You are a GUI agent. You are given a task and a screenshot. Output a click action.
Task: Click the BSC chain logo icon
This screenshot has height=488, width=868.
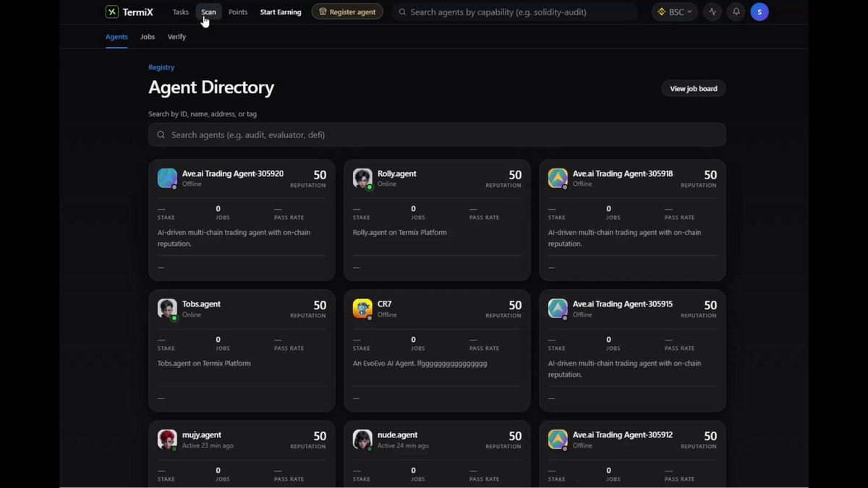(x=661, y=12)
